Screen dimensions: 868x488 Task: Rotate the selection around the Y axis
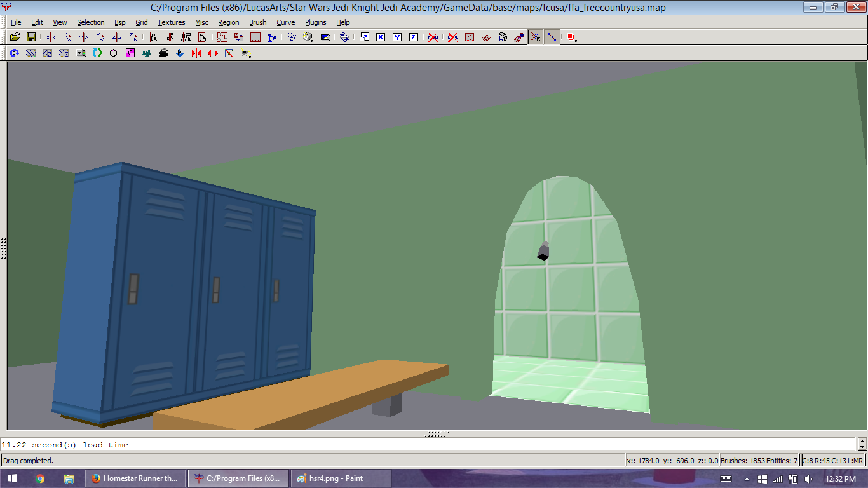pos(100,37)
